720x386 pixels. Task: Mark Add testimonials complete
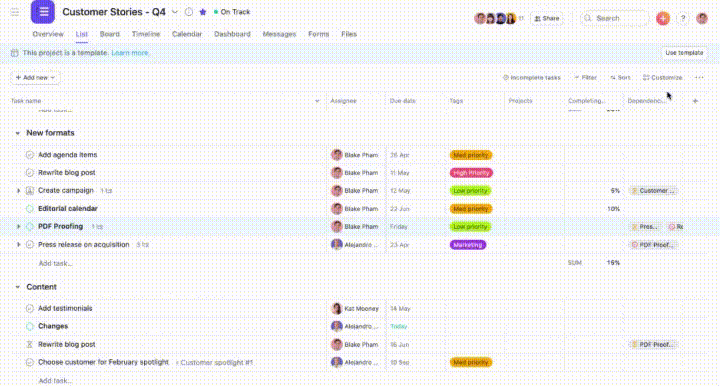pos(29,308)
